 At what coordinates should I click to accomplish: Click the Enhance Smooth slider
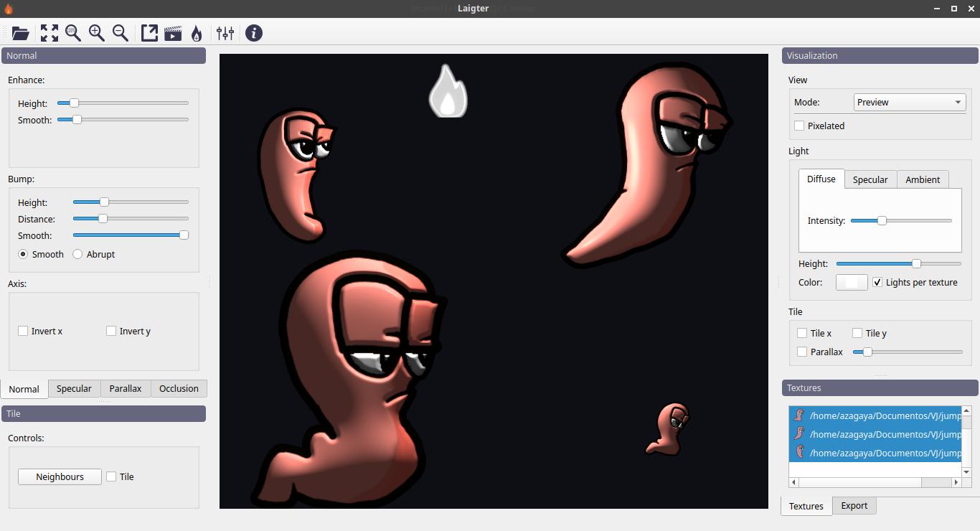(x=123, y=120)
